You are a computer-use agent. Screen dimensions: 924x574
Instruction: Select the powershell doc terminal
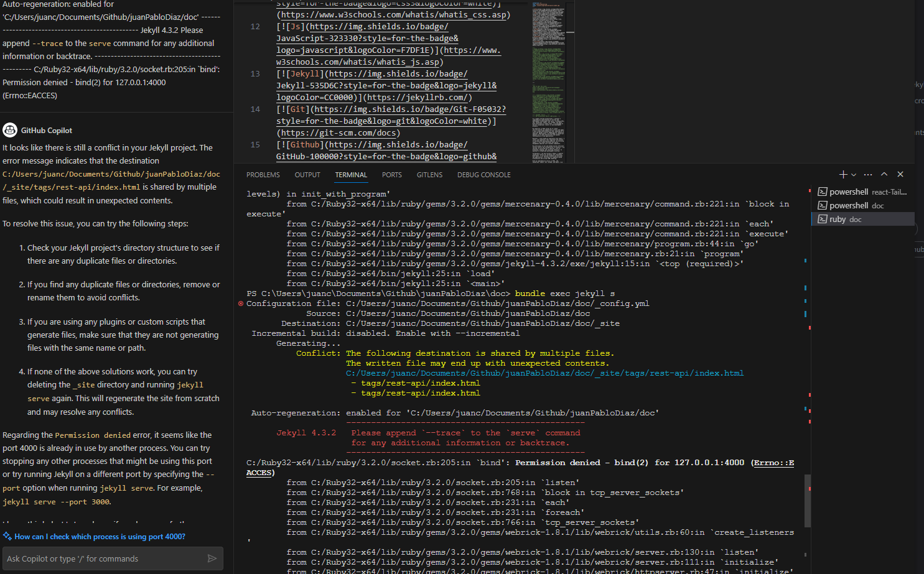pos(863,206)
